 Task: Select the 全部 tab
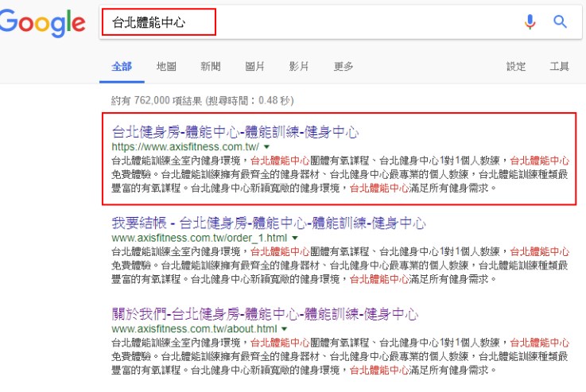pyautogui.click(x=122, y=67)
